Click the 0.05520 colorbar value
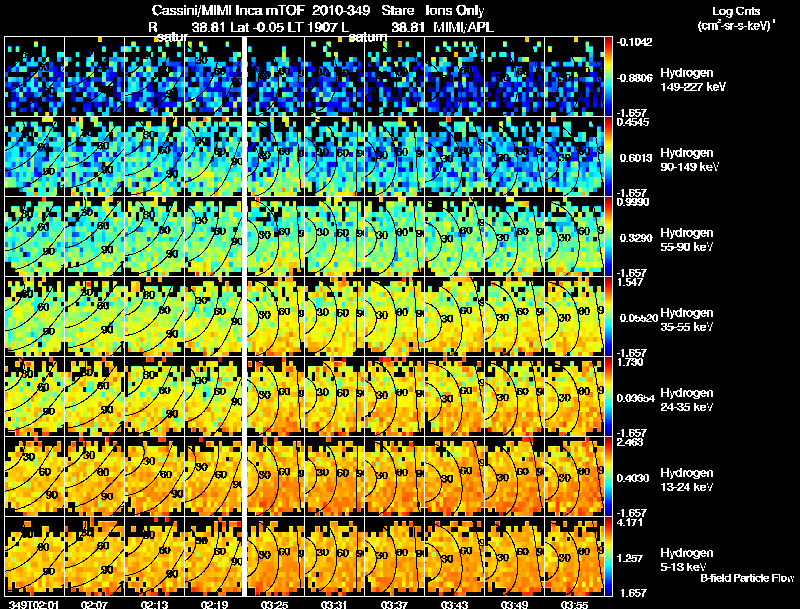The height and width of the screenshot is (609, 800). [637, 318]
